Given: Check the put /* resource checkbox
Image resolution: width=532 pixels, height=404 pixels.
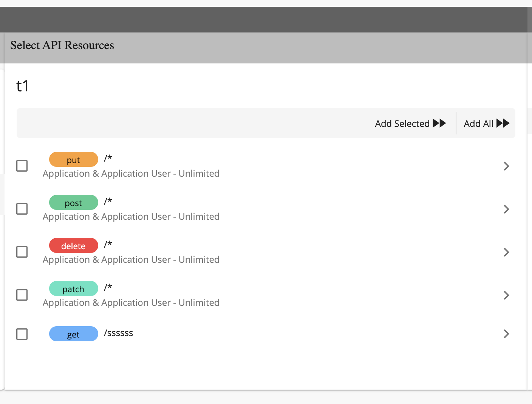Looking at the screenshot, I should (x=22, y=165).
